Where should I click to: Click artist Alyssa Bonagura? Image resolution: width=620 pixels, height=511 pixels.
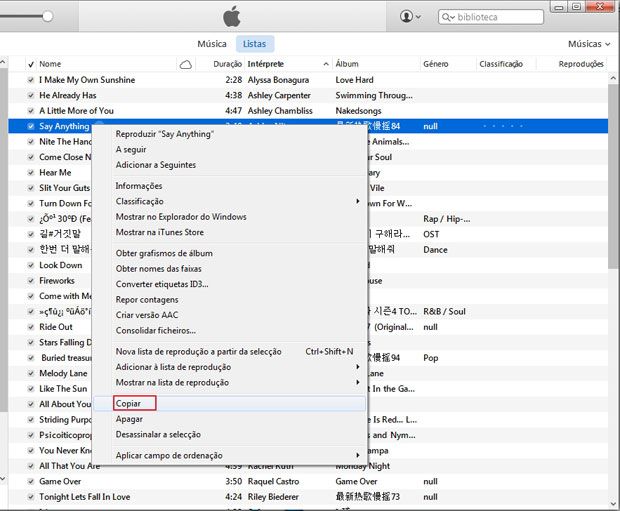coord(278,80)
